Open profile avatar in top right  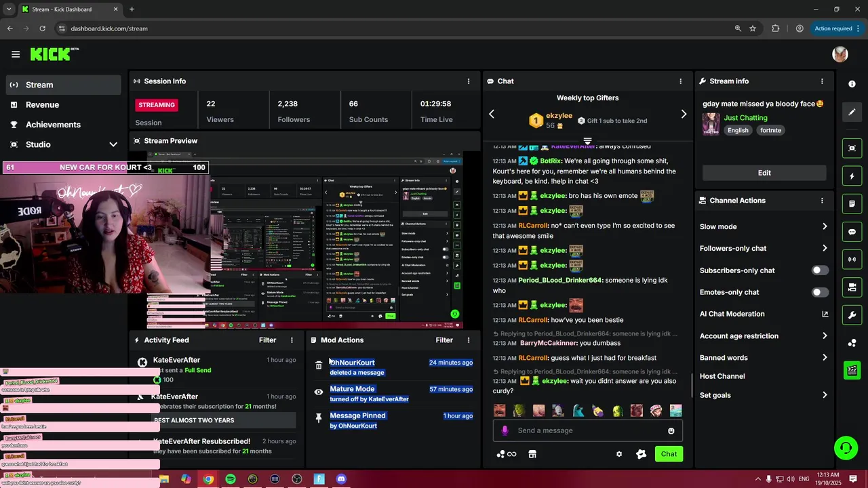click(x=840, y=54)
